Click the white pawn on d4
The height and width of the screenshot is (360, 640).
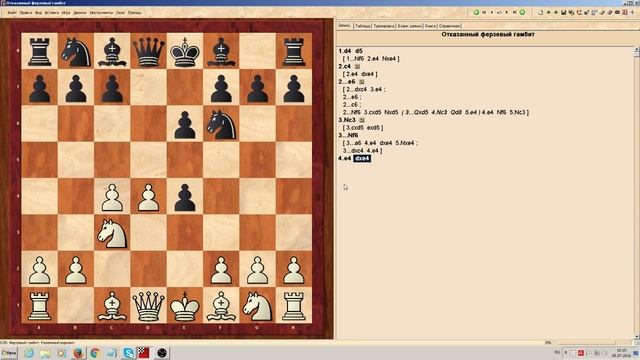pyautogui.click(x=148, y=197)
